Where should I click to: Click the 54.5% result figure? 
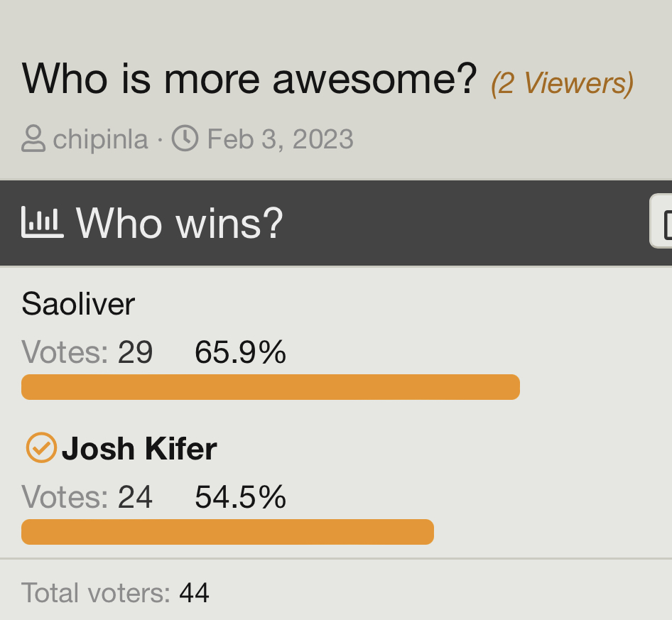[240, 497]
